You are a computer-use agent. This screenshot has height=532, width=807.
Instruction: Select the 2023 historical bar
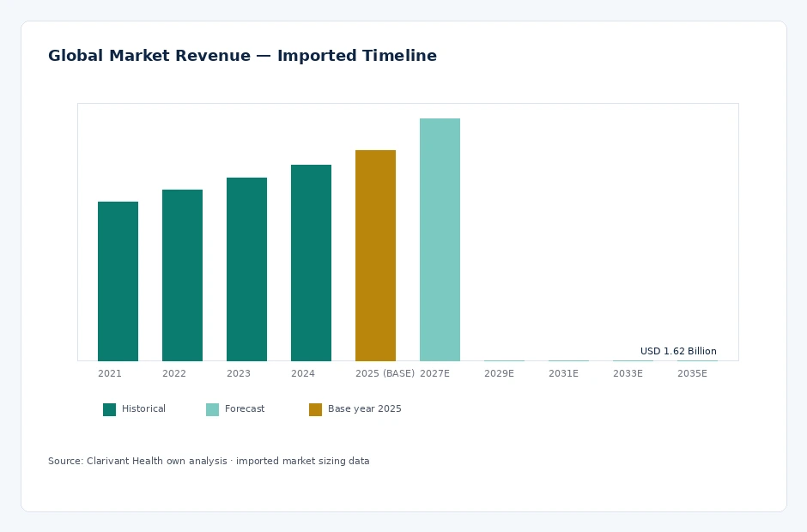tap(246, 269)
